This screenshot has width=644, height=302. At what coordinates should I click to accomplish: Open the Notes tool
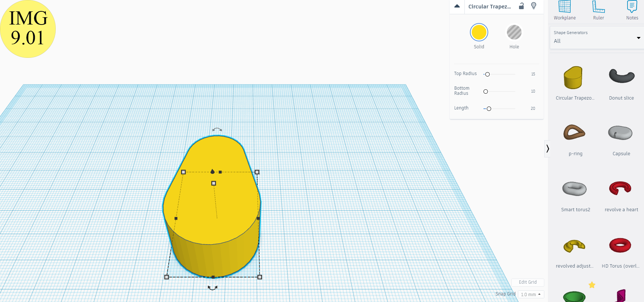[632, 10]
